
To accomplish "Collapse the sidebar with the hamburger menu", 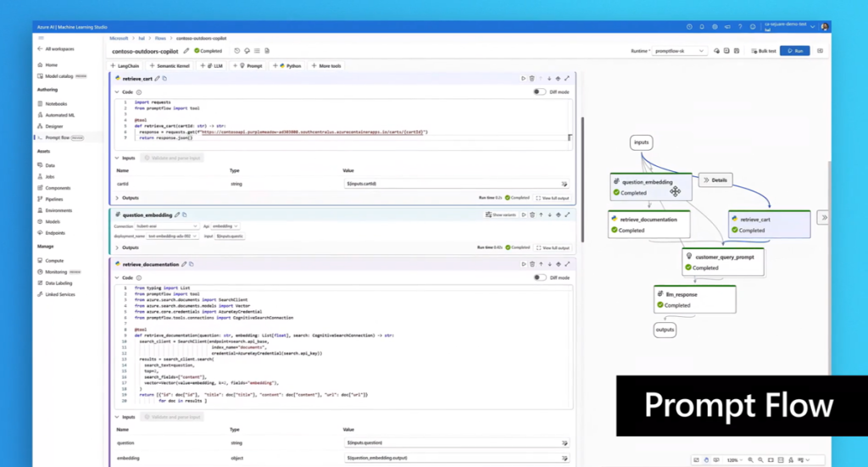I will pyautogui.click(x=40, y=38).
